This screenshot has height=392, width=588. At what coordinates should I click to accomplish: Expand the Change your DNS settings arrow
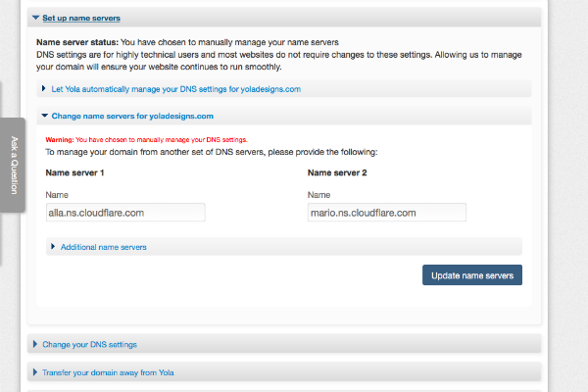tap(35, 344)
